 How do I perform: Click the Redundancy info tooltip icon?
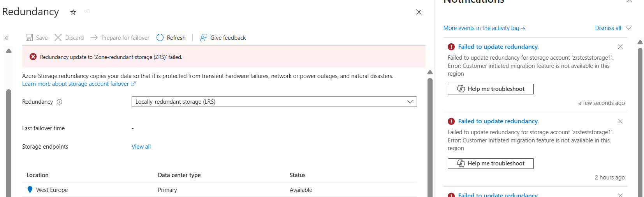(60, 102)
